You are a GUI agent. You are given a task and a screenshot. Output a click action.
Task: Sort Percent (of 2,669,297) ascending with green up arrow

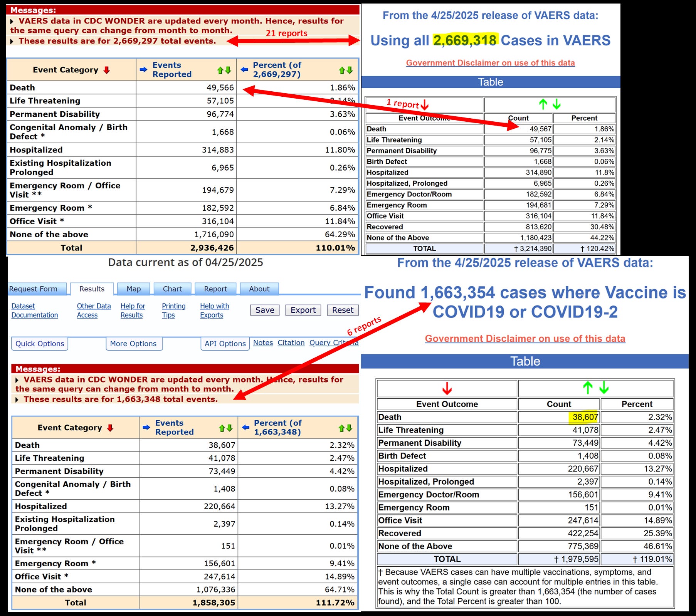click(x=342, y=70)
